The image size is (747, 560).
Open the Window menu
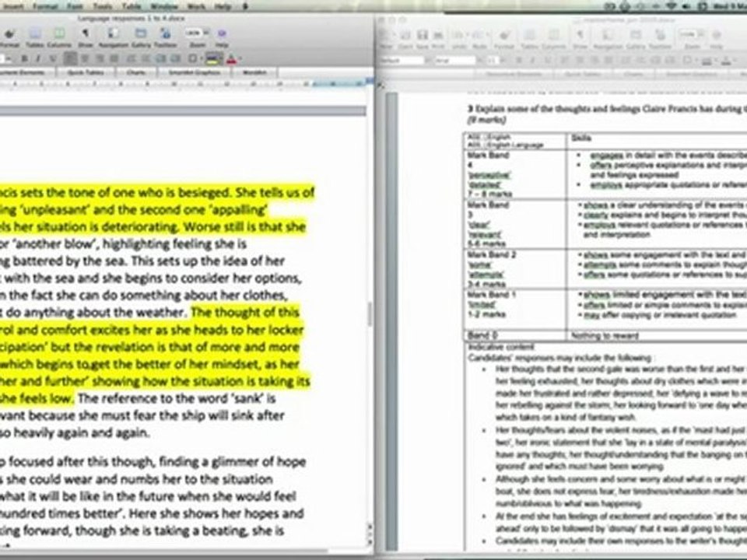164,6
